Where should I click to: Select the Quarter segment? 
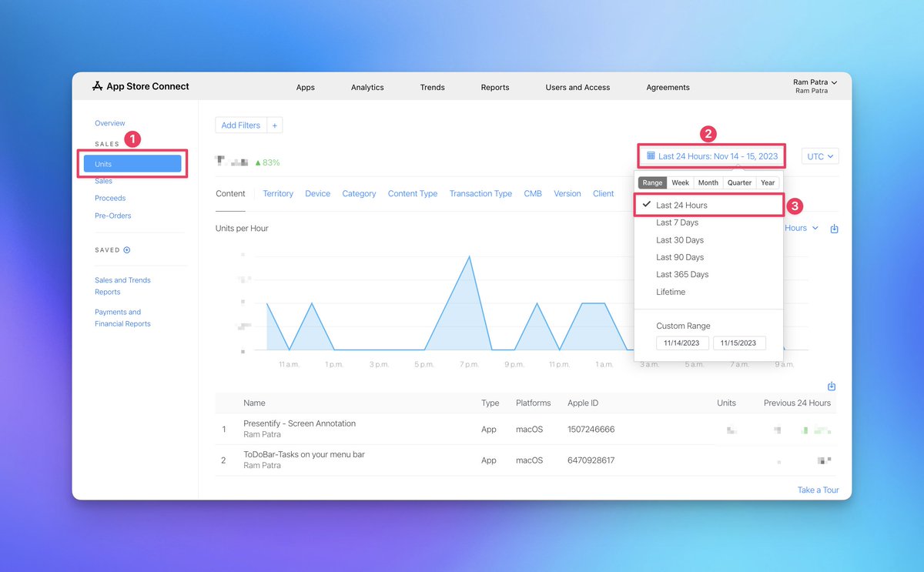[x=739, y=183]
